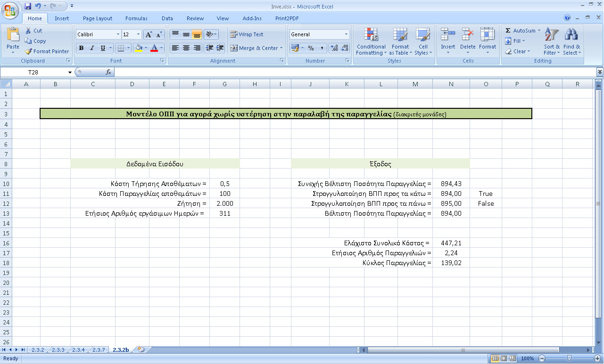Align cell contents to the right
Image resolution: width=604 pixels, height=364 pixels.
click(x=197, y=48)
